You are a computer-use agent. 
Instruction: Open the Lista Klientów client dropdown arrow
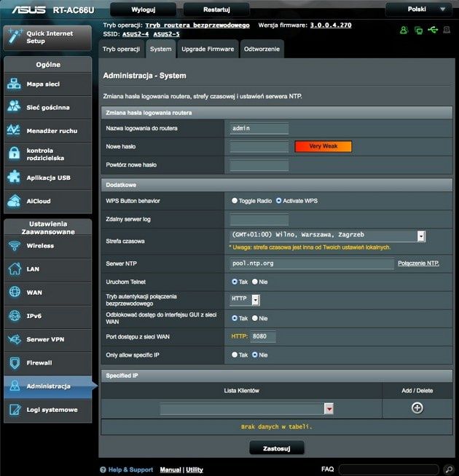click(x=329, y=408)
